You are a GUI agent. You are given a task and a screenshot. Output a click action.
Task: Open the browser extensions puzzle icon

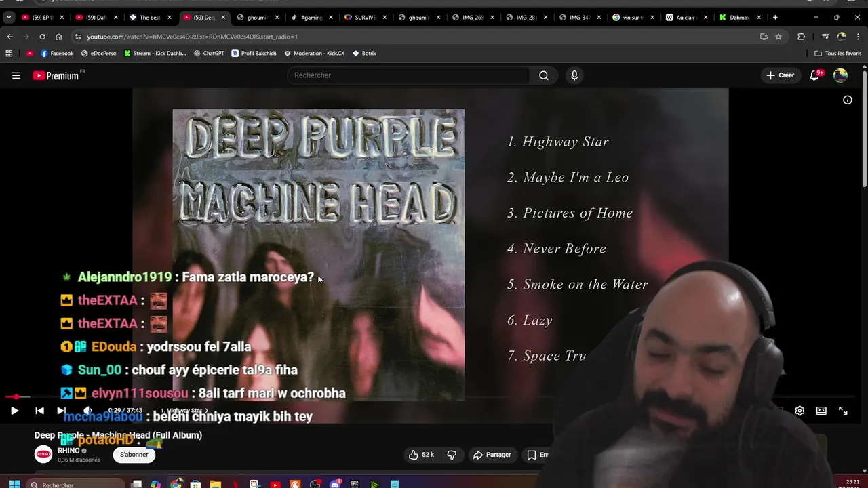(801, 37)
